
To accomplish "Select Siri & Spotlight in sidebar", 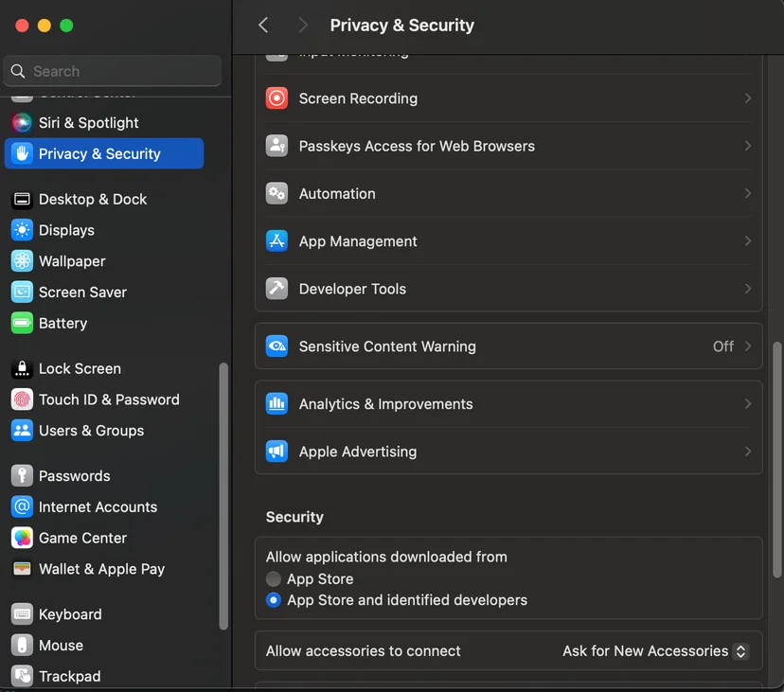I will pos(104,122).
